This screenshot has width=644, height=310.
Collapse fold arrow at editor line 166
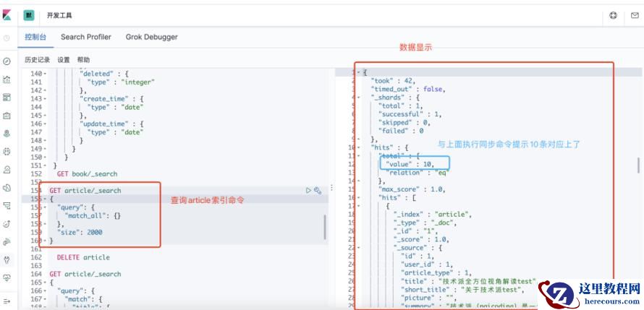tap(45, 290)
